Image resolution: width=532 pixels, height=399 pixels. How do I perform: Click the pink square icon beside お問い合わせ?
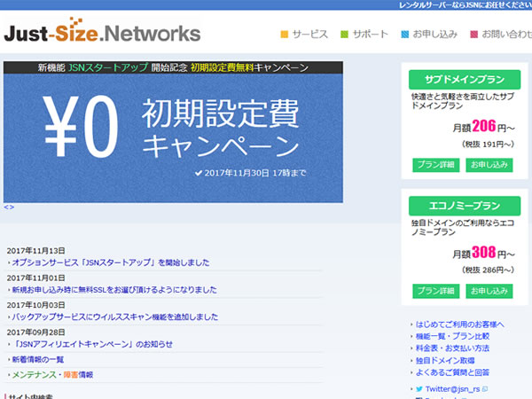[x=474, y=35]
